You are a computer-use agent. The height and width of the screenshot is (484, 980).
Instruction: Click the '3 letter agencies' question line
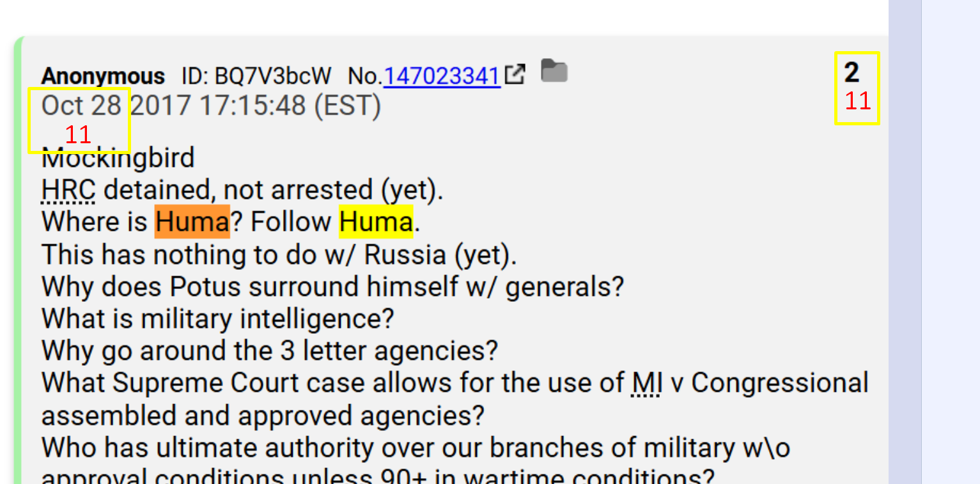pos(270,351)
